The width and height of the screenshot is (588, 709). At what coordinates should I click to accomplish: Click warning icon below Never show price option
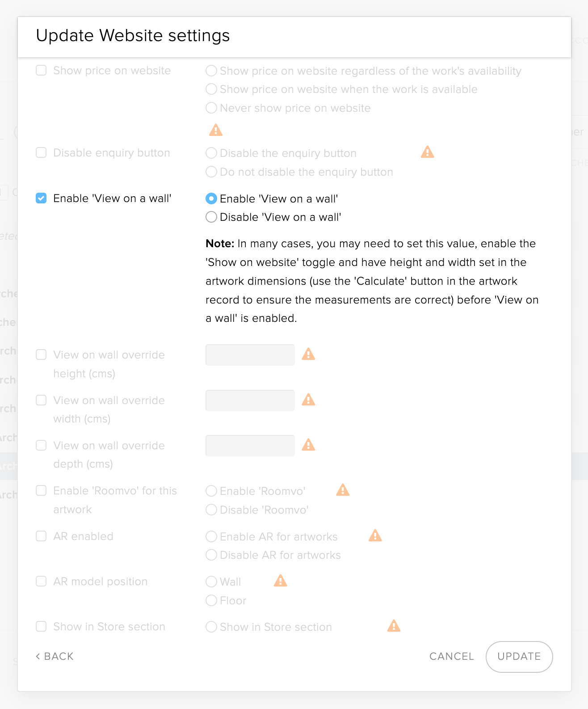pyautogui.click(x=216, y=130)
